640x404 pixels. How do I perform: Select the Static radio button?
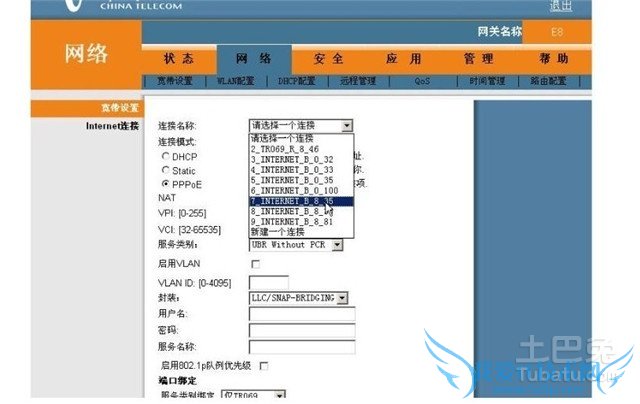pos(165,170)
